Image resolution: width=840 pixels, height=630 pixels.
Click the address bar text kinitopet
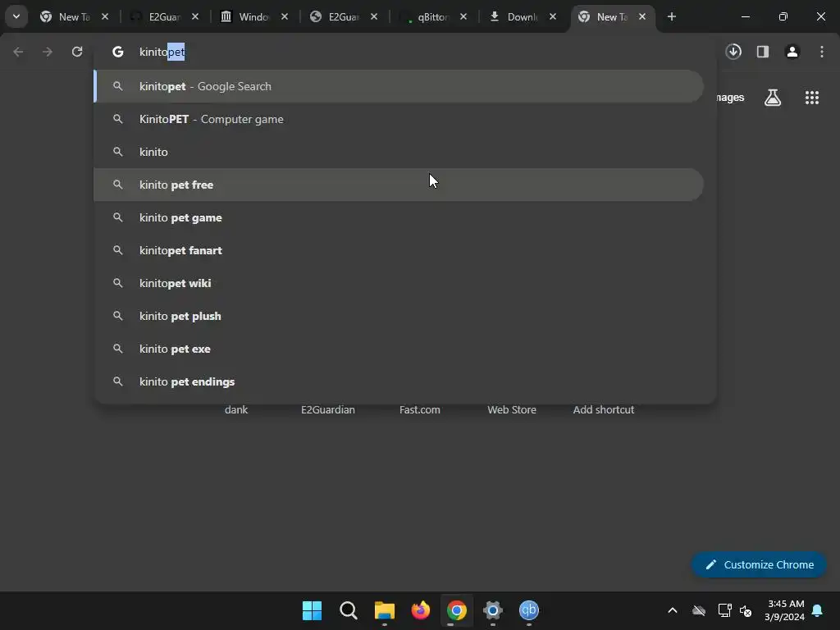point(162,52)
